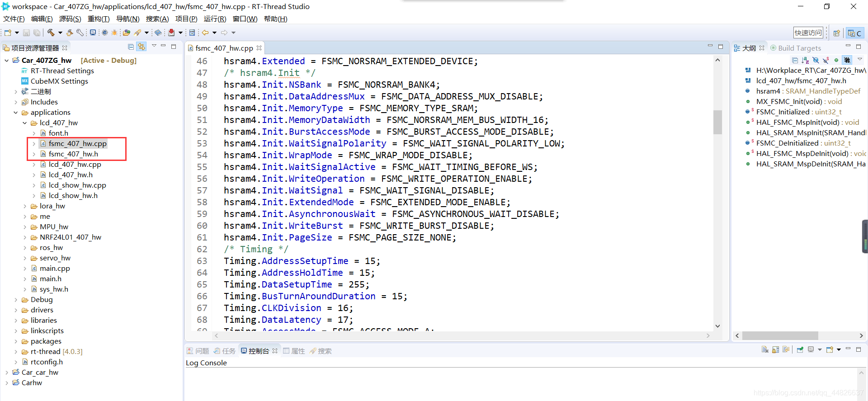Screen dimensions: 868x401
Task: Open the 项目(P) menu
Action: [x=186, y=19]
